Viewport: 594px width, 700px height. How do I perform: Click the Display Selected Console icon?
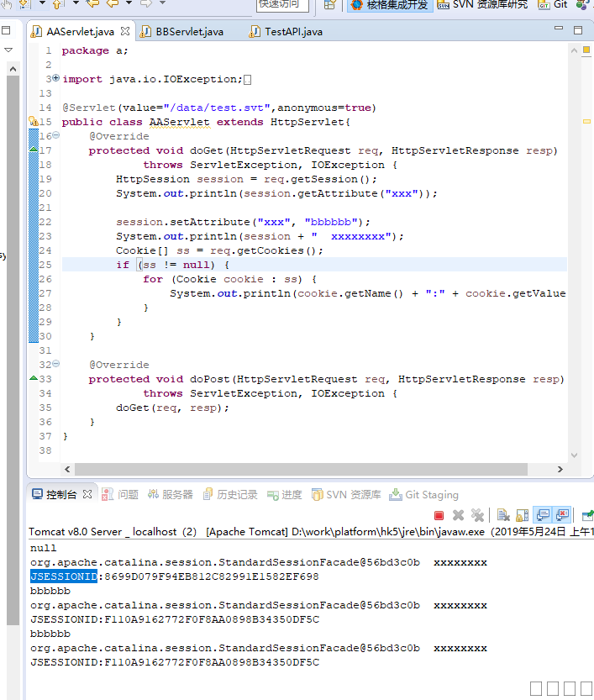pyautogui.click(x=587, y=515)
